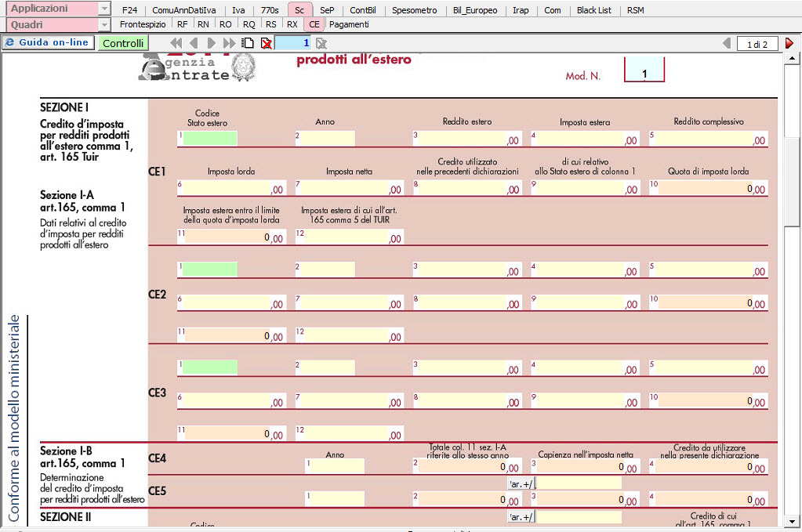This screenshot has width=802, height=532.
Task: Go to previous module with single left arrow
Action: (x=194, y=43)
